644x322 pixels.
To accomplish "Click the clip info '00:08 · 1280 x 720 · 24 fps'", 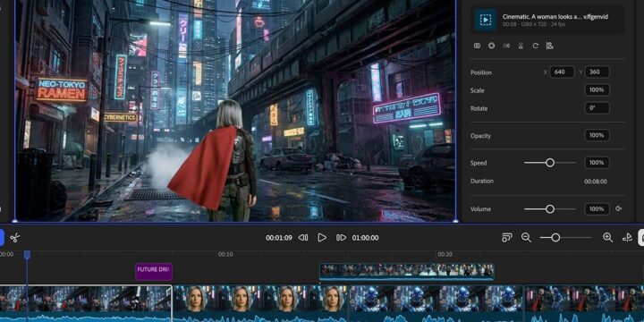I will (x=533, y=25).
